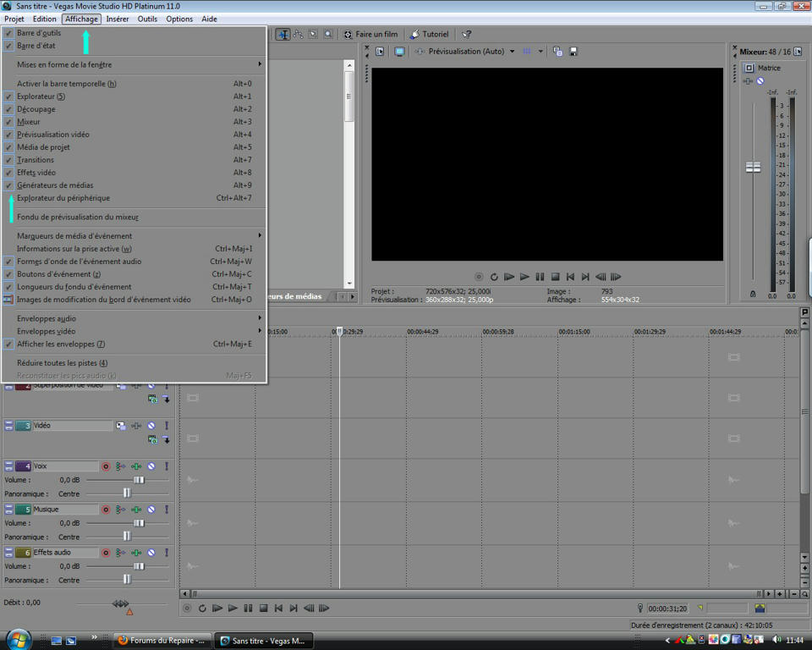Screen dimensions: 812x650
Task: Select the envelope edit tool icon
Action: click(x=299, y=34)
